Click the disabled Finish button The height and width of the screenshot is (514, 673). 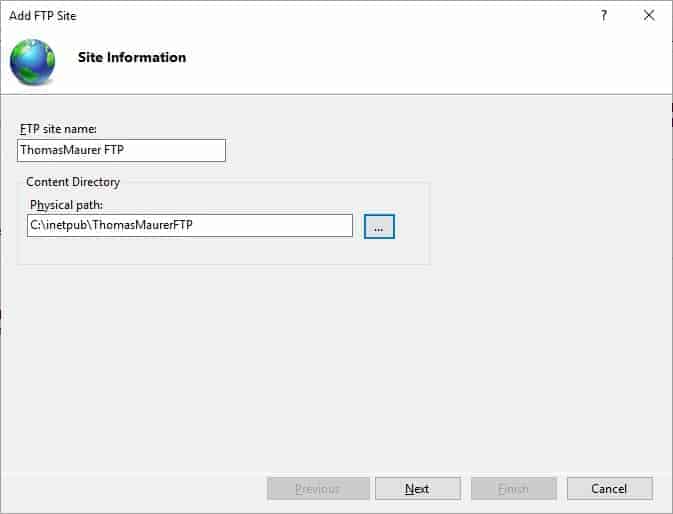click(513, 488)
